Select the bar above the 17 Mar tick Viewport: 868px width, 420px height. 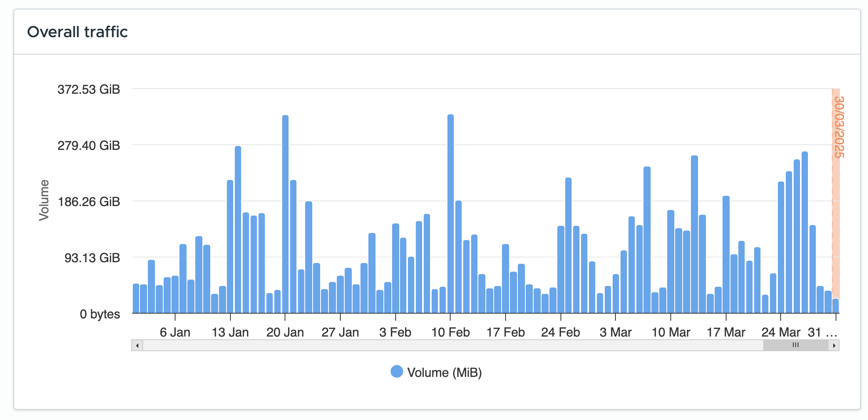[x=726, y=254]
